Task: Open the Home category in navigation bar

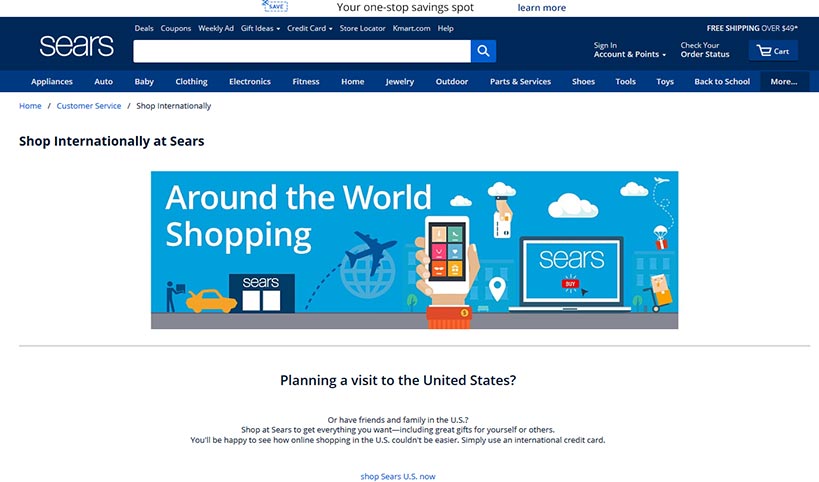Action: point(353,81)
